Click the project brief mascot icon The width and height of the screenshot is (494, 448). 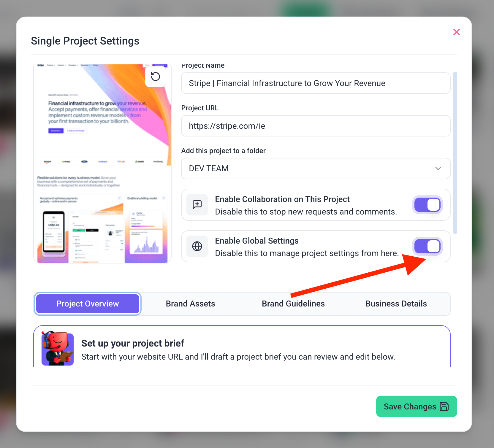point(58,348)
